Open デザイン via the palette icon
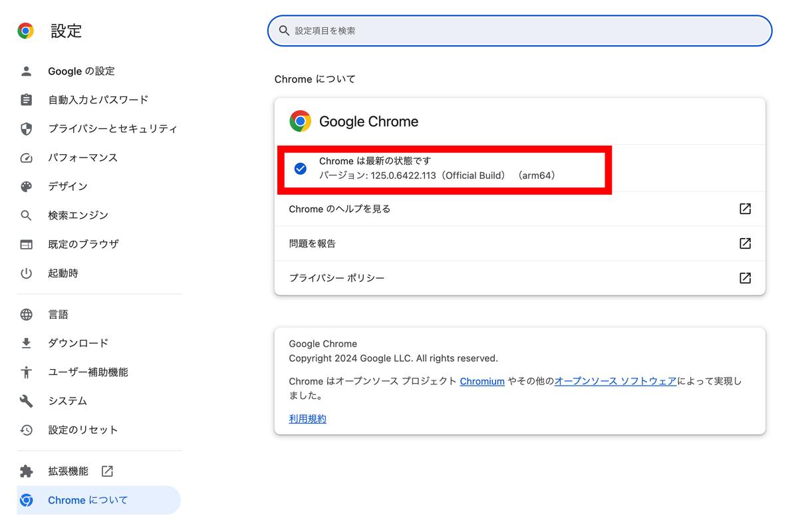Screen dimensions: 798x532 26,186
